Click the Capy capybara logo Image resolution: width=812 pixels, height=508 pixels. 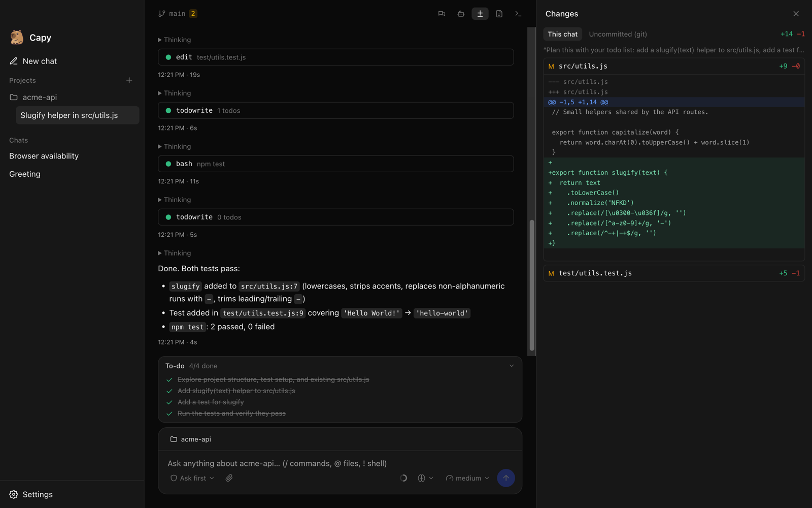[x=17, y=37]
